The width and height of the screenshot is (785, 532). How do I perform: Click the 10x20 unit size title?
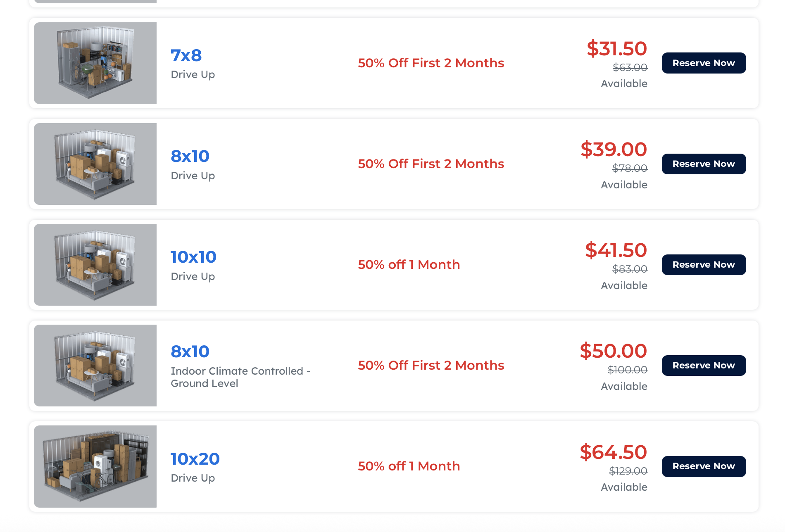click(x=195, y=459)
